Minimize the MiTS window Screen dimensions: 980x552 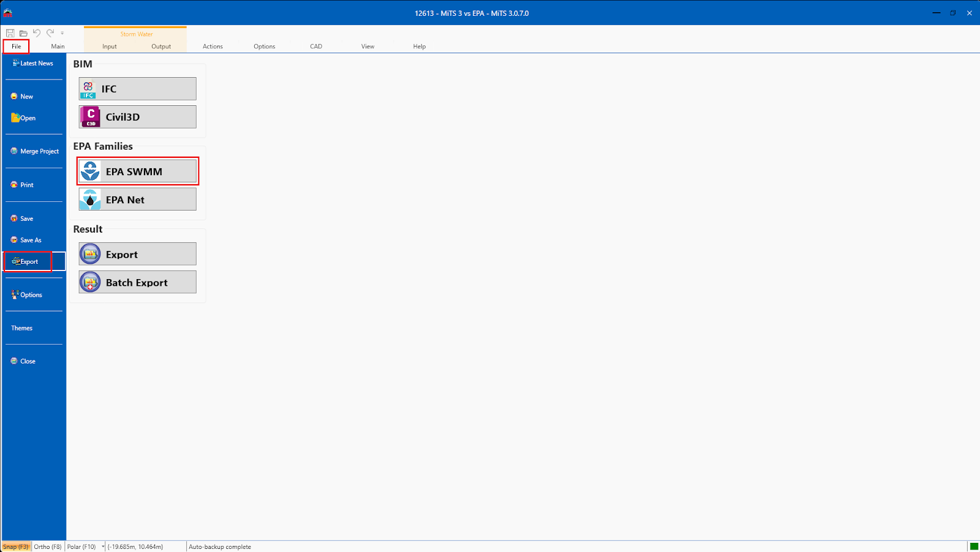point(936,13)
